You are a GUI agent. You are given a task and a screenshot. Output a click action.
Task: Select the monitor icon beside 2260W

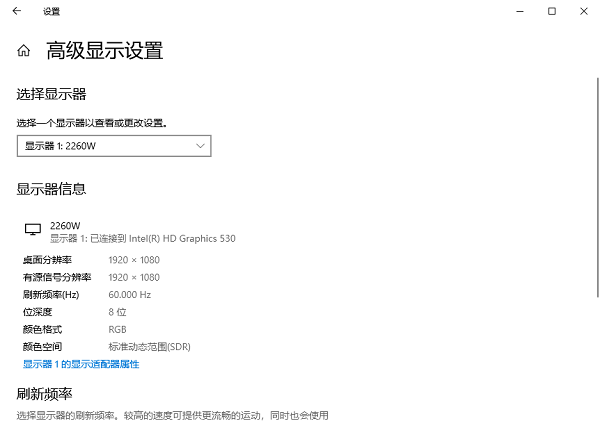click(x=33, y=229)
